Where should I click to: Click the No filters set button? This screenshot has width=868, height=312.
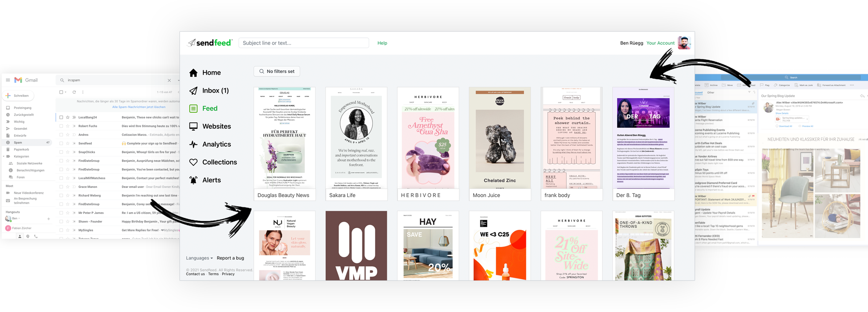pos(277,71)
